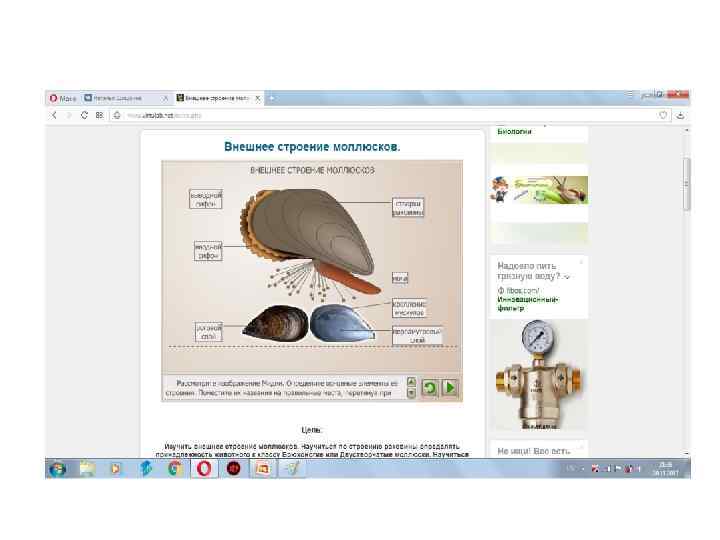Open the downloads icon in toolbar
This screenshot has width=720, height=540.
[681, 115]
